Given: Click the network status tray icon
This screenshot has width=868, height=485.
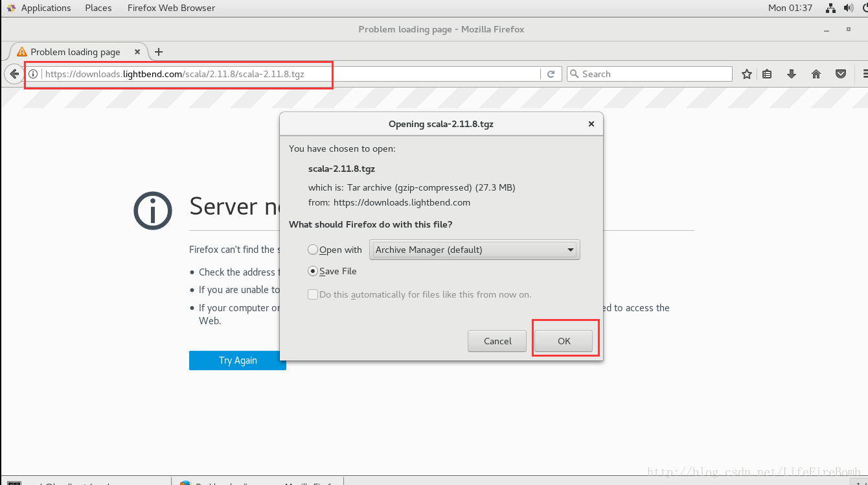Looking at the screenshot, I should pos(831,8).
